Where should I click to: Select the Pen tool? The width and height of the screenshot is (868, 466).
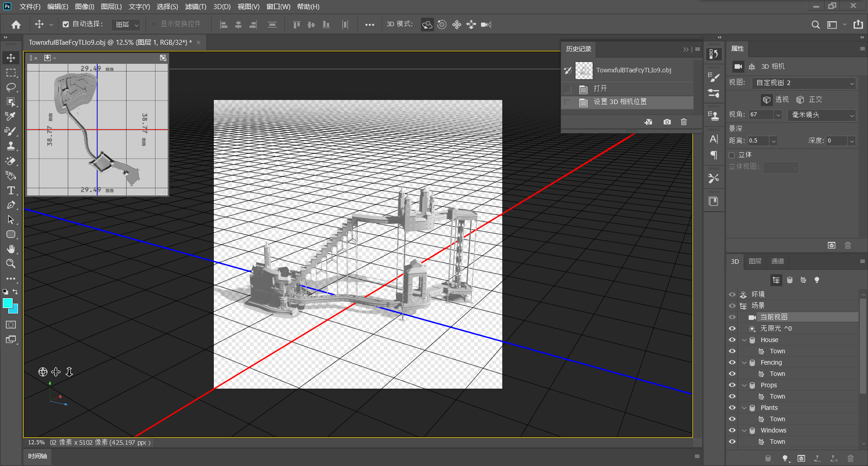click(11, 205)
